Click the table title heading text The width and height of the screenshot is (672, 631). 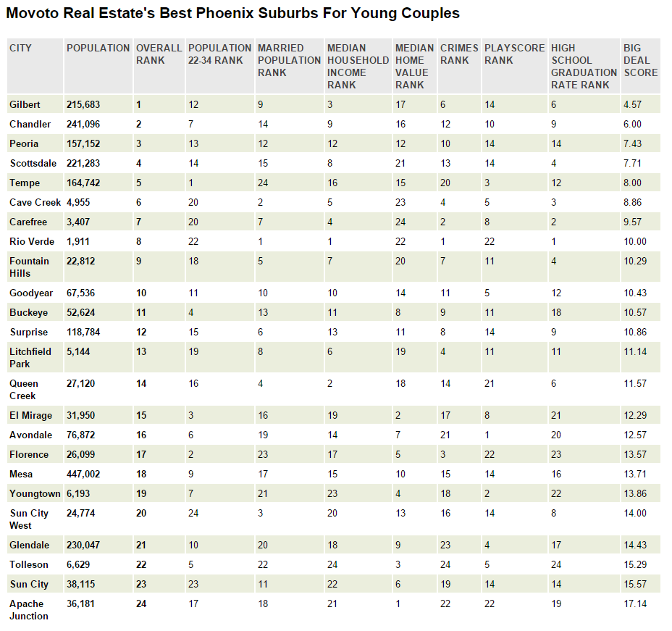click(232, 13)
